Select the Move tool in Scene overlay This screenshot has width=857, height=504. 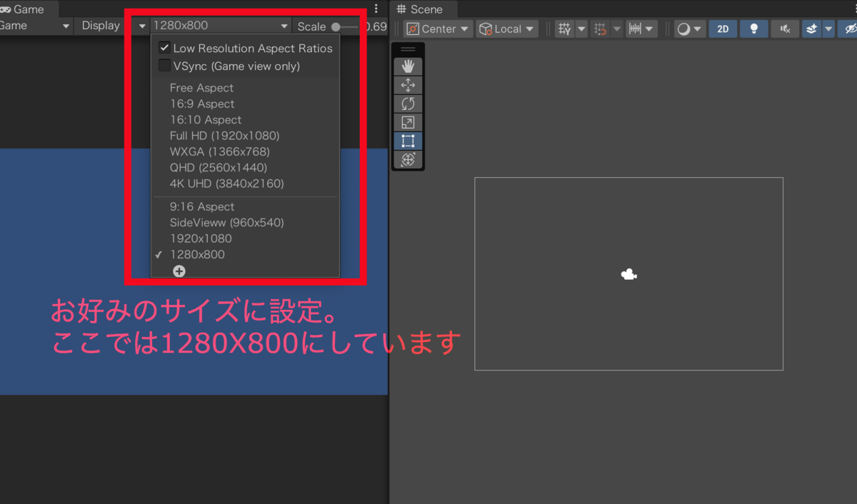[x=408, y=85]
